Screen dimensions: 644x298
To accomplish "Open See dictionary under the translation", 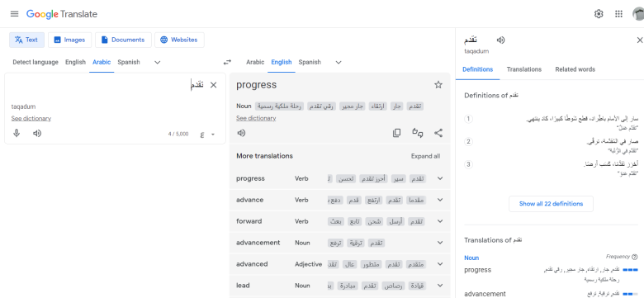I will click(x=256, y=118).
